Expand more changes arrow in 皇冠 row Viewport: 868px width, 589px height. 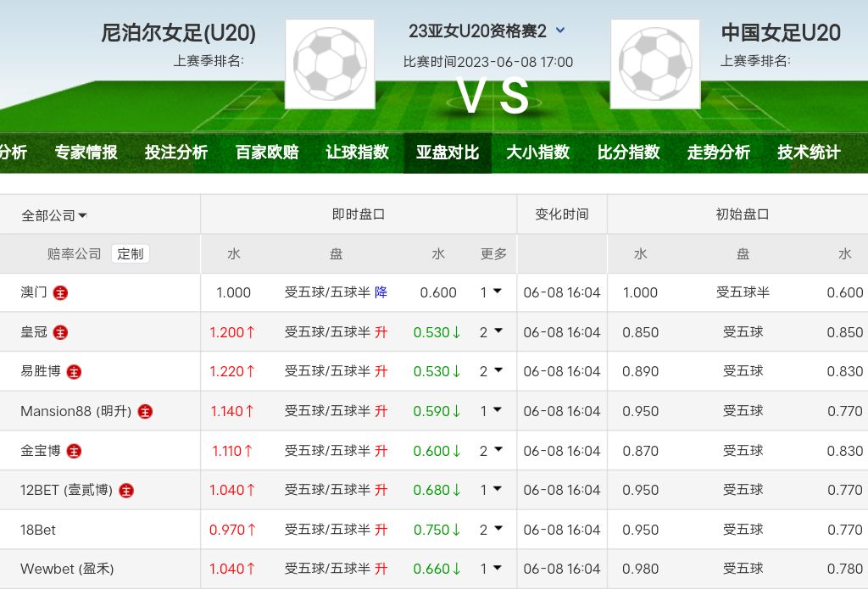pyautogui.click(x=497, y=331)
